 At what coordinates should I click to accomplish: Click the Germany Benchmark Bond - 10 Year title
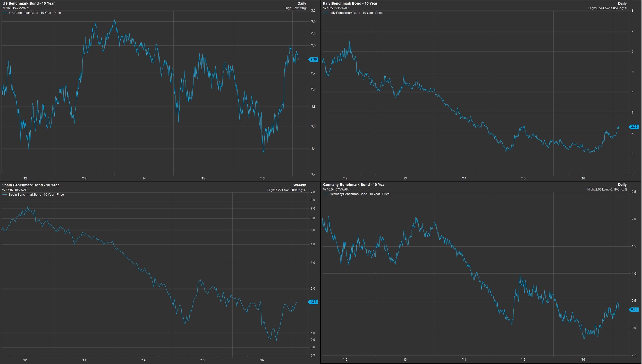[354, 185]
